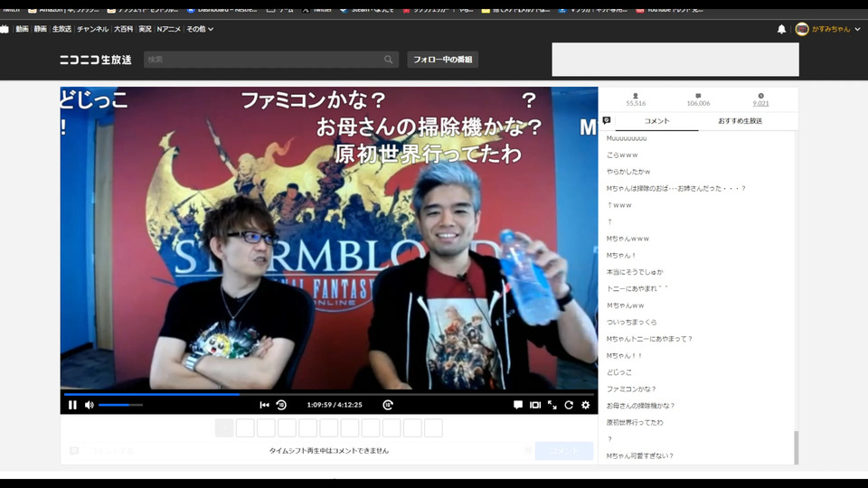Mute the player volume speaker icon
The width and height of the screenshot is (868, 488).
pyautogui.click(x=90, y=405)
